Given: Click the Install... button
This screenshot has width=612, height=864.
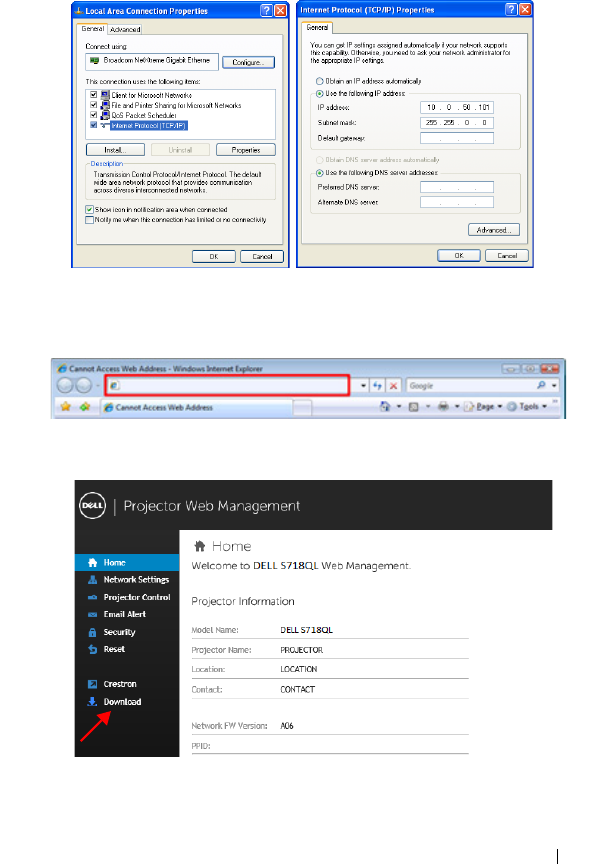Looking at the screenshot, I should point(115,150).
